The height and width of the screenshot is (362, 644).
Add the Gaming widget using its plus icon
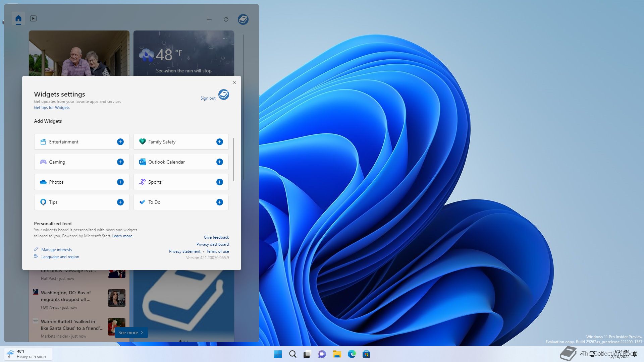click(x=120, y=162)
